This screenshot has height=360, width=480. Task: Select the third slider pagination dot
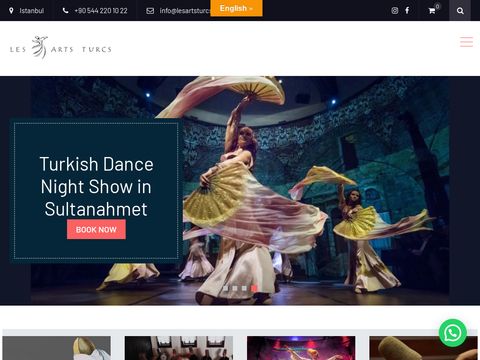tap(244, 288)
